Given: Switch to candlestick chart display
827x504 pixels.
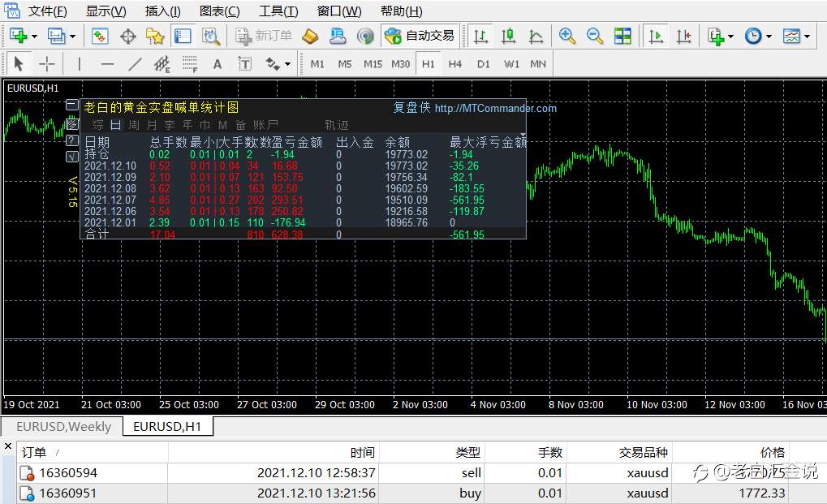Looking at the screenshot, I should point(508,36).
